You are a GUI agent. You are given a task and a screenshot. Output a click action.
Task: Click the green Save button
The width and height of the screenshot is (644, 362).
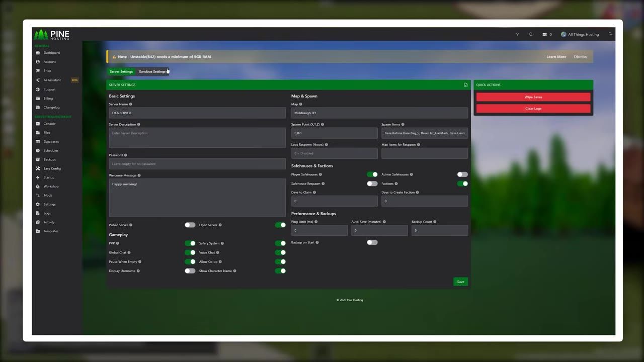[x=460, y=282]
